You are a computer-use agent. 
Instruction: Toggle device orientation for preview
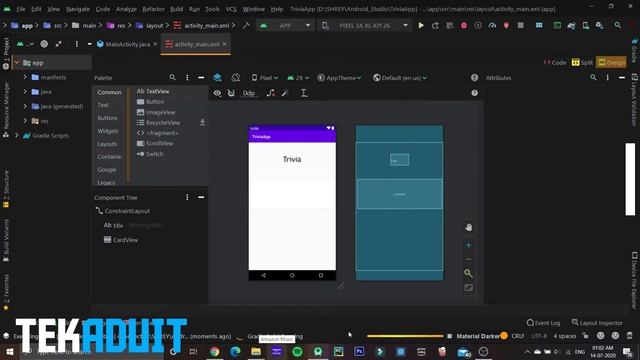(x=236, y=78)
